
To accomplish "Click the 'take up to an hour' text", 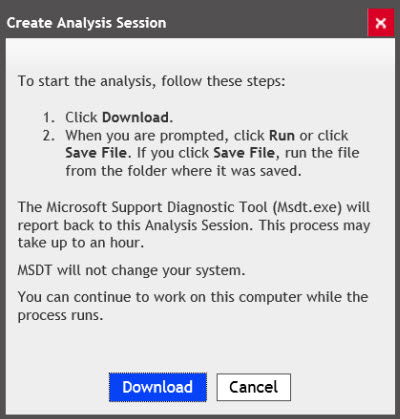I will point(81,243).
